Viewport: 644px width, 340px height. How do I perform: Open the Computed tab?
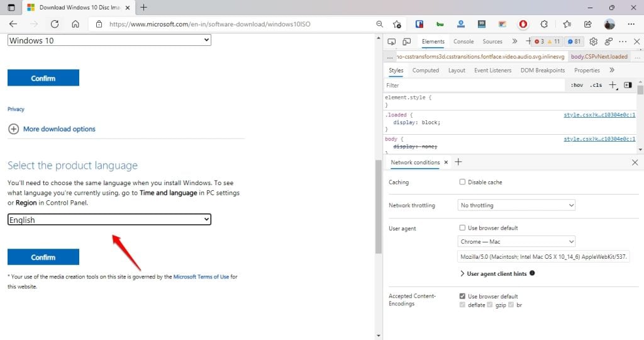pyautogui.click(x=426, y=71)
